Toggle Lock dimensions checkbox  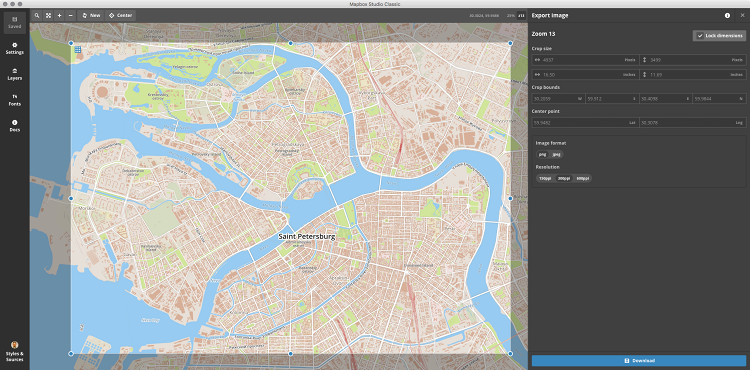[x=719, y=36]
